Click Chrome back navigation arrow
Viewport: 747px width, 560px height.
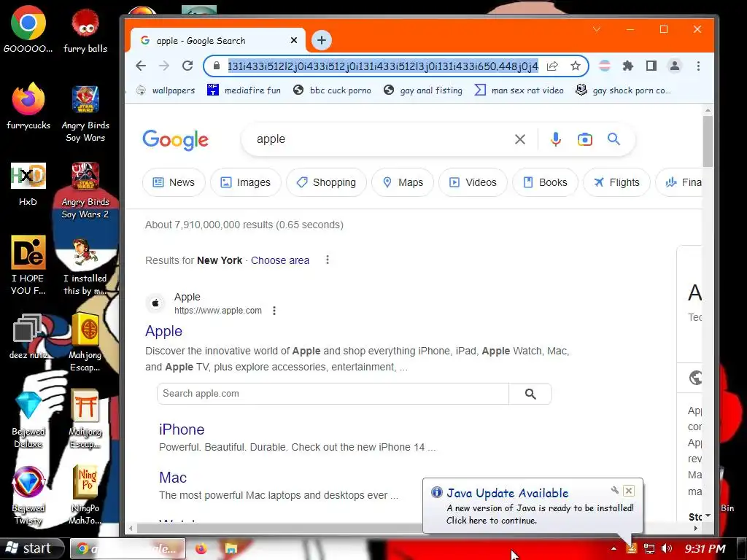(141, 66)
